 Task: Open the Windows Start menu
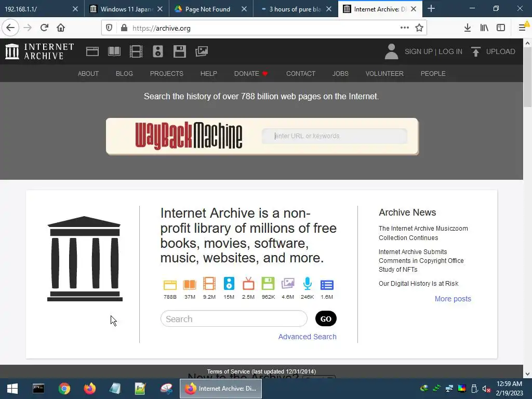(12, 389)
